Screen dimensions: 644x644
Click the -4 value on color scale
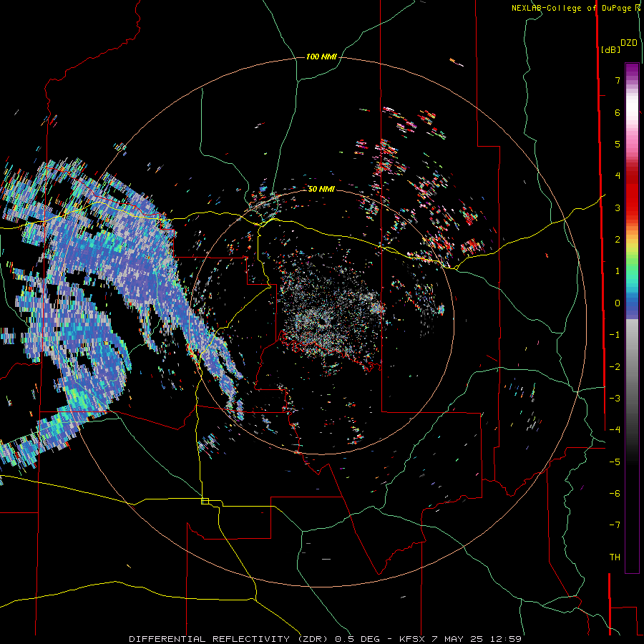tap(615, 430)
